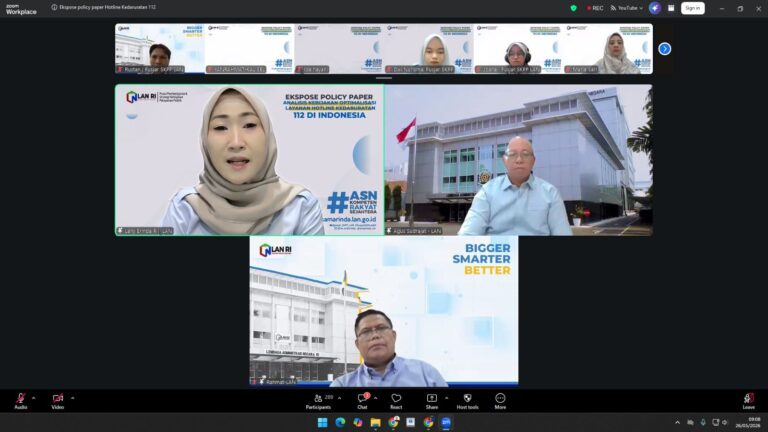Open video options arrow beside Video
The width and height of the screenshot is (768, 432).
(x=72, y=398)
